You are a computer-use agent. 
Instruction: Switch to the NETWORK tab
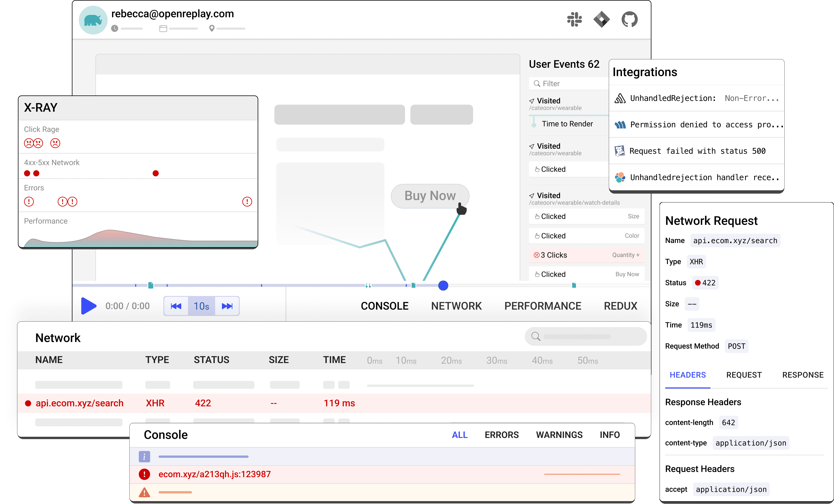[456, 306]
